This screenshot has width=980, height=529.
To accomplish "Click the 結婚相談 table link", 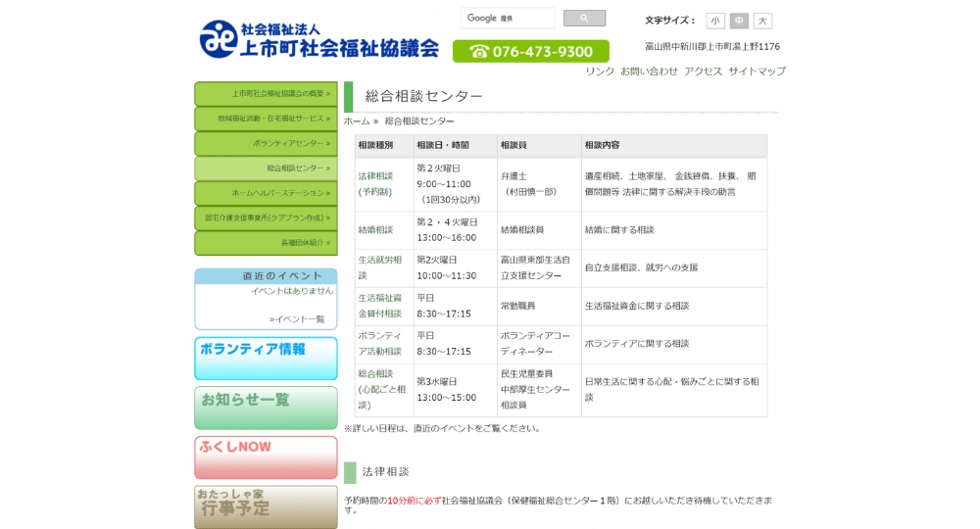I will [x=375, y=230].
